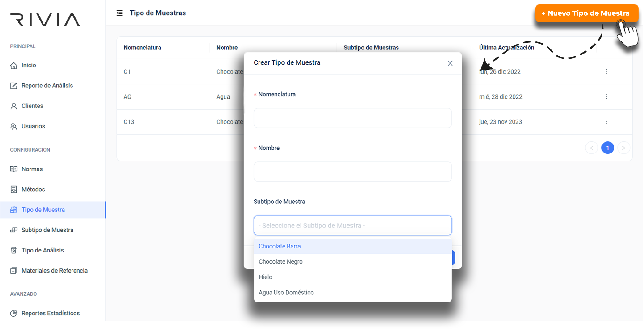Choose Agua Uso Doméstico from the dropdown list
Viewport: 644px width, 331px height.
[286, 292]
